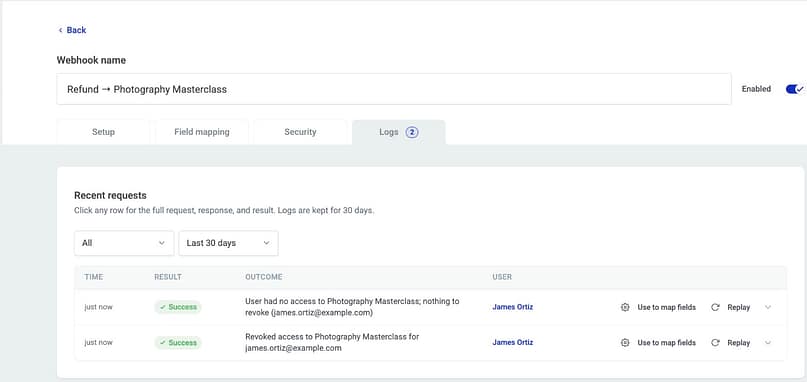Click Replay text in 'Revoked access' row
Screen dimensions: 807x382
point(739,343)
